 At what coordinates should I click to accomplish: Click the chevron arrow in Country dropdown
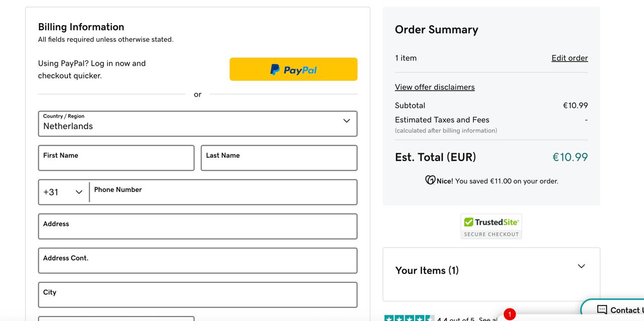[x=347, y=121]
